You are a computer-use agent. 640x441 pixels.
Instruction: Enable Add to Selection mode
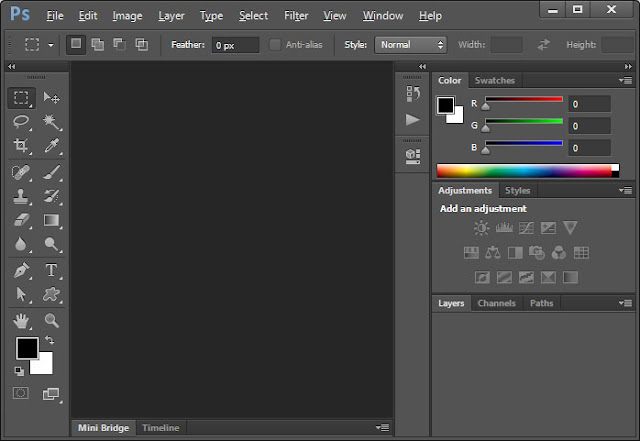coord(98,44)
